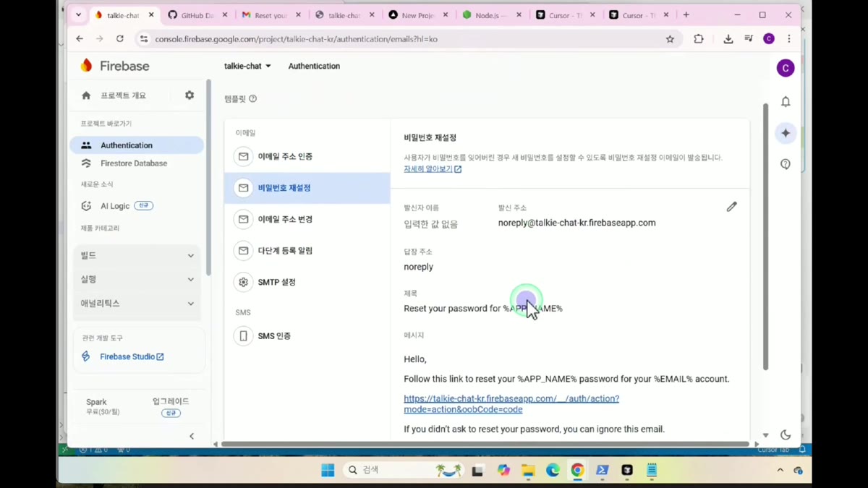Click the AI Logic icon
The height and width of the screenshot is (488, 868).
[x=86, y=206]
